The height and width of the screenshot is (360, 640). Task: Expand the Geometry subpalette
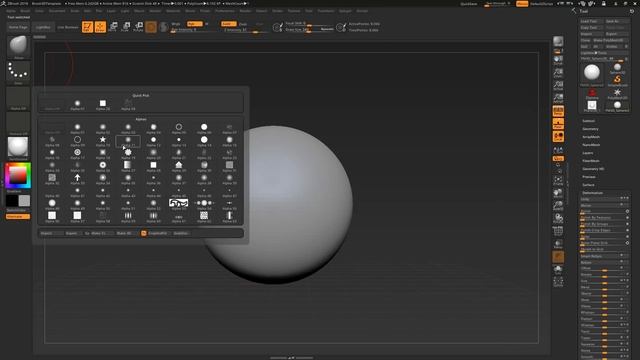[x=590, y=129]
